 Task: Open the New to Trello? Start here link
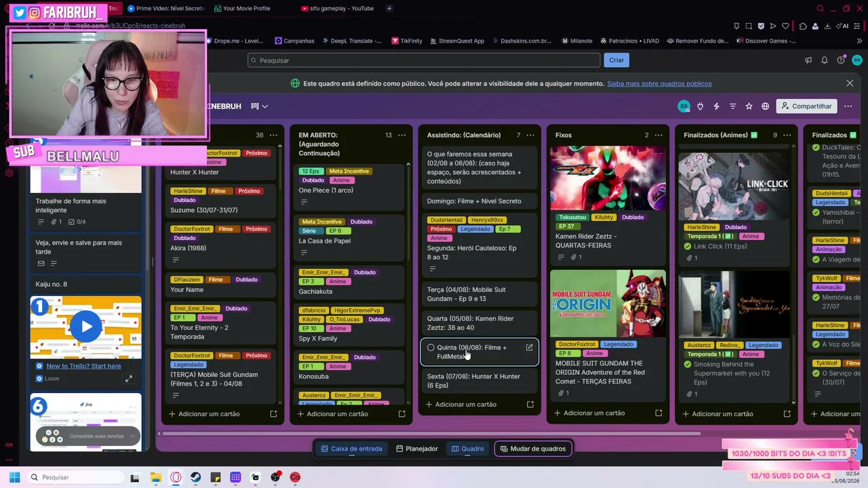point(83,366)
